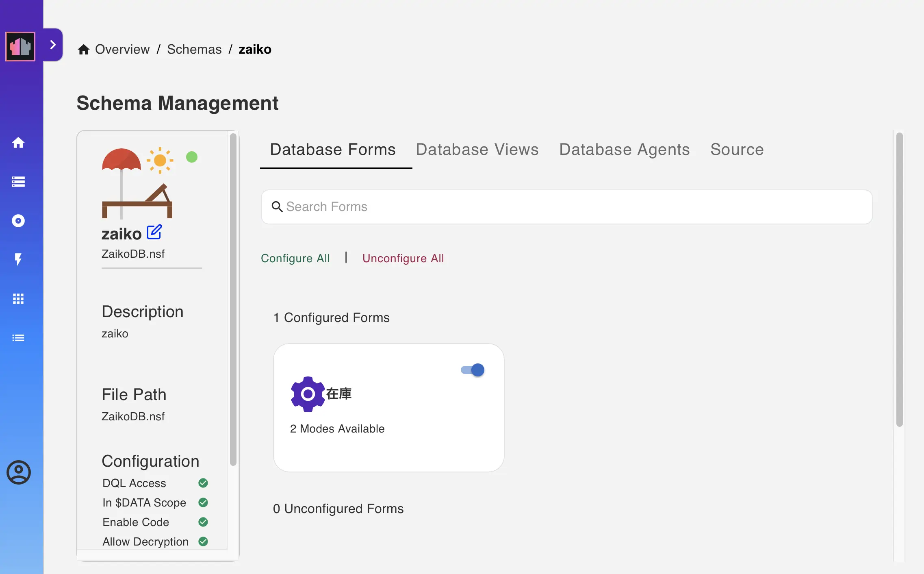This screenshot has width=924, height=574.
Task: Switch to the Database Forms tab
Action: coord(333,150)
